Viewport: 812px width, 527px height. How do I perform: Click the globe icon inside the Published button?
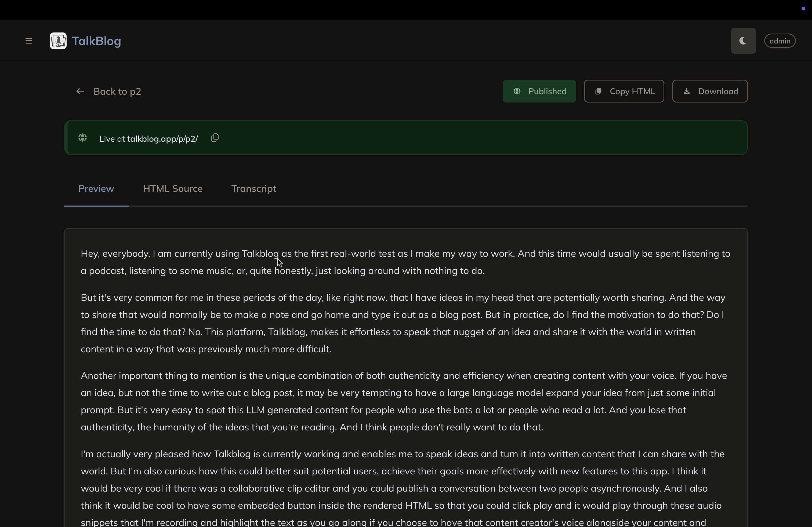point(517,91)
